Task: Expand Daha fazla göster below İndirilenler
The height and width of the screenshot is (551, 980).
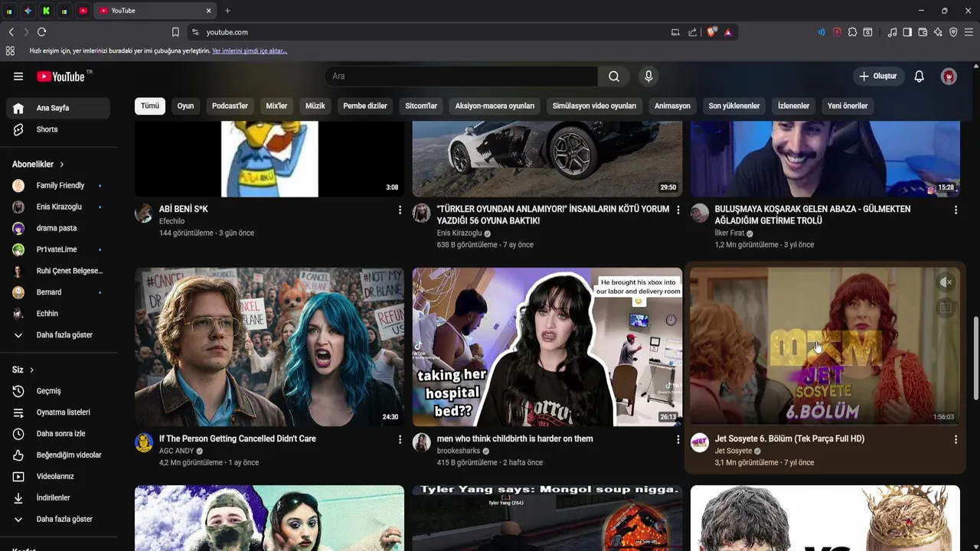Action: pos(58,519)
